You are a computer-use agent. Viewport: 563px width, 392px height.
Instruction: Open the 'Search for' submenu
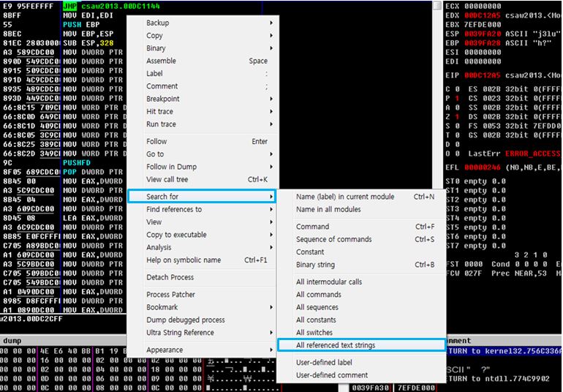(162, 197)
